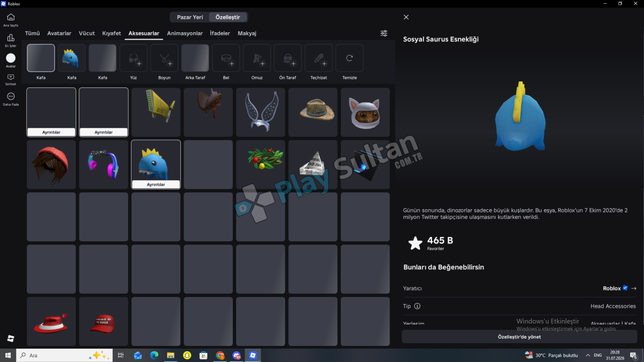Select the Bel accessory slot
This screenshot has height=362, width=644.
226,58
